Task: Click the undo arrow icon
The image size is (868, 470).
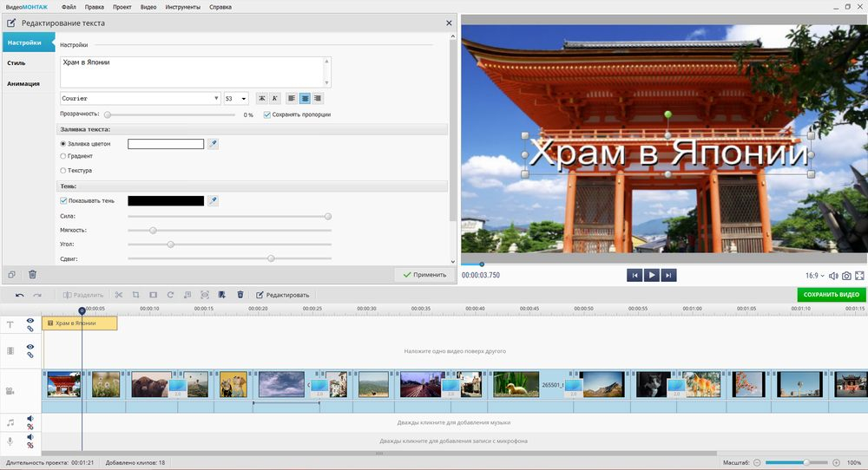Action: click(x=19, y=296)
